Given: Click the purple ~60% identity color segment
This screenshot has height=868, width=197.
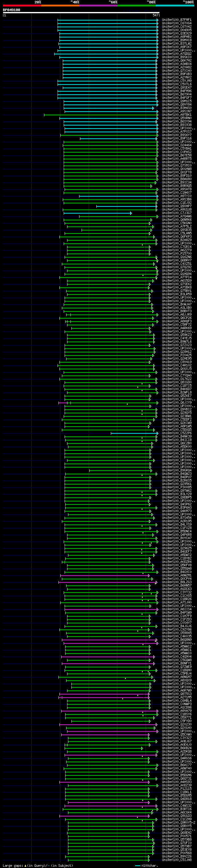Looking at the screenshot, I should tap(98, 6).
